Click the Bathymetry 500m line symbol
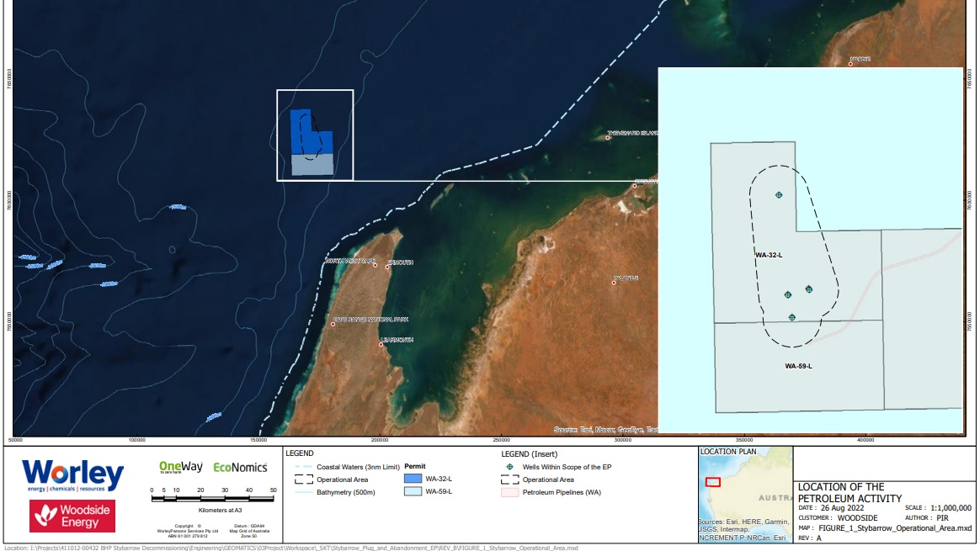 click(x=303, y=491)
